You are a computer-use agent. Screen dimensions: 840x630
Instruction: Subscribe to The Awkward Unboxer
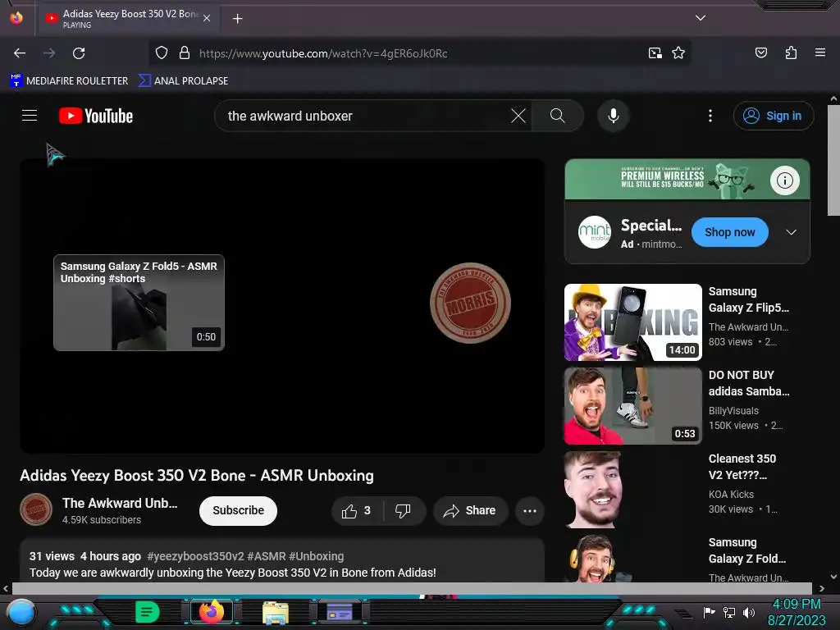238,510
